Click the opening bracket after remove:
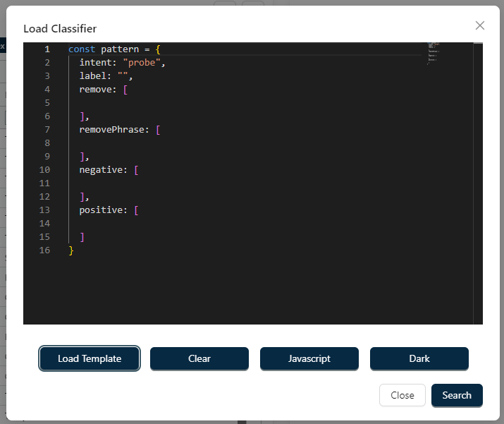 pos(125,90)
